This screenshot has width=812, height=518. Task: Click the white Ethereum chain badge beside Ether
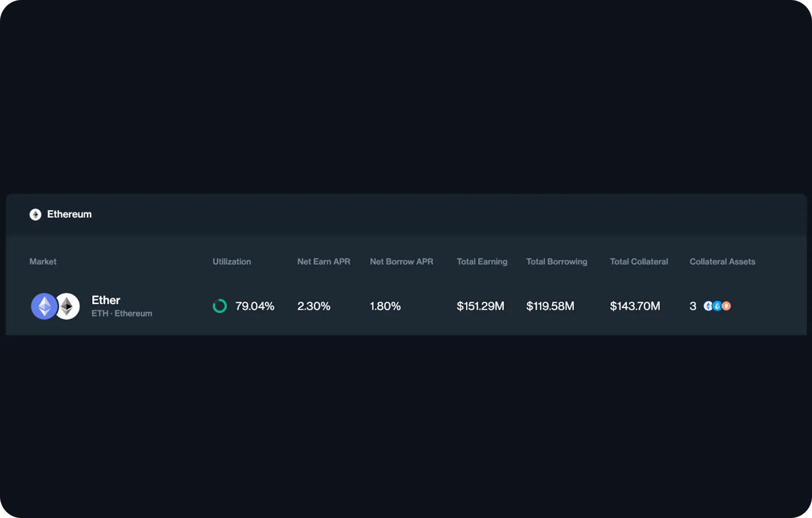tap(67, 306)
